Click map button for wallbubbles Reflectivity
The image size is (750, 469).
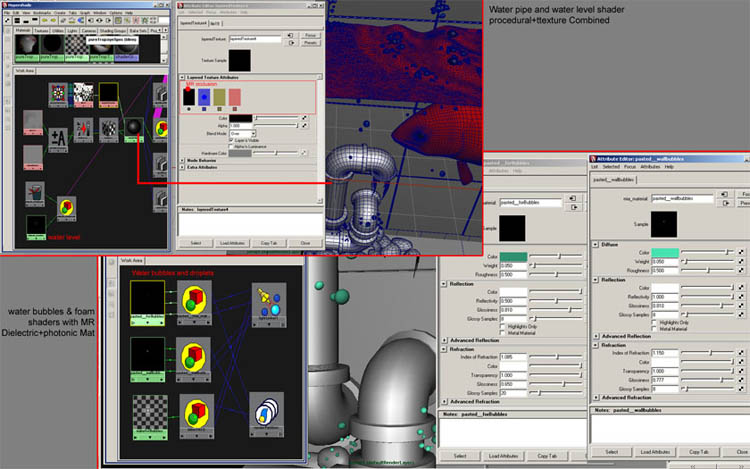(741, 296)
